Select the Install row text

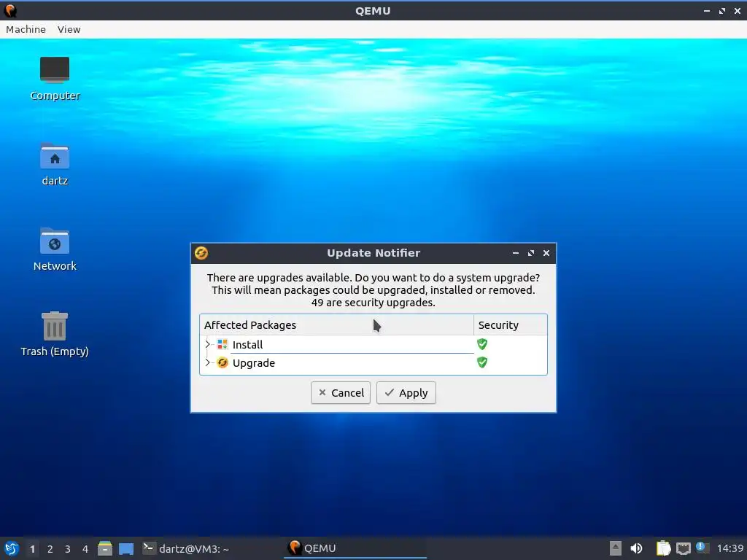coord(248,344)
